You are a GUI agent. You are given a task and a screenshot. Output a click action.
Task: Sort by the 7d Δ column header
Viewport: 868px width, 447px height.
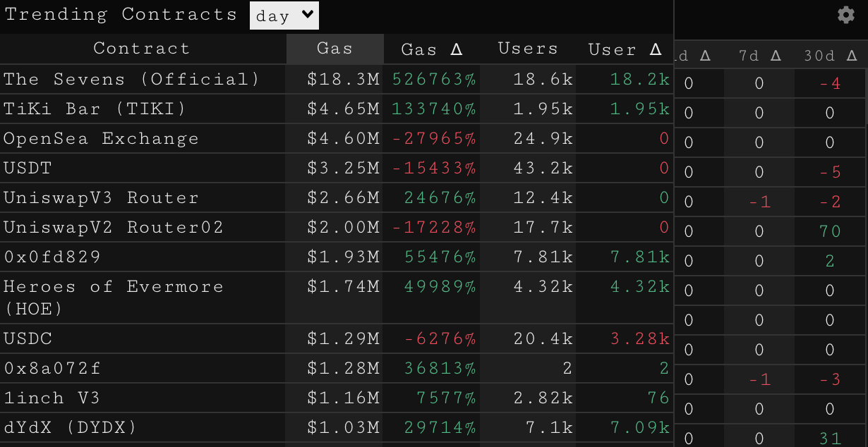click(759, 56)
